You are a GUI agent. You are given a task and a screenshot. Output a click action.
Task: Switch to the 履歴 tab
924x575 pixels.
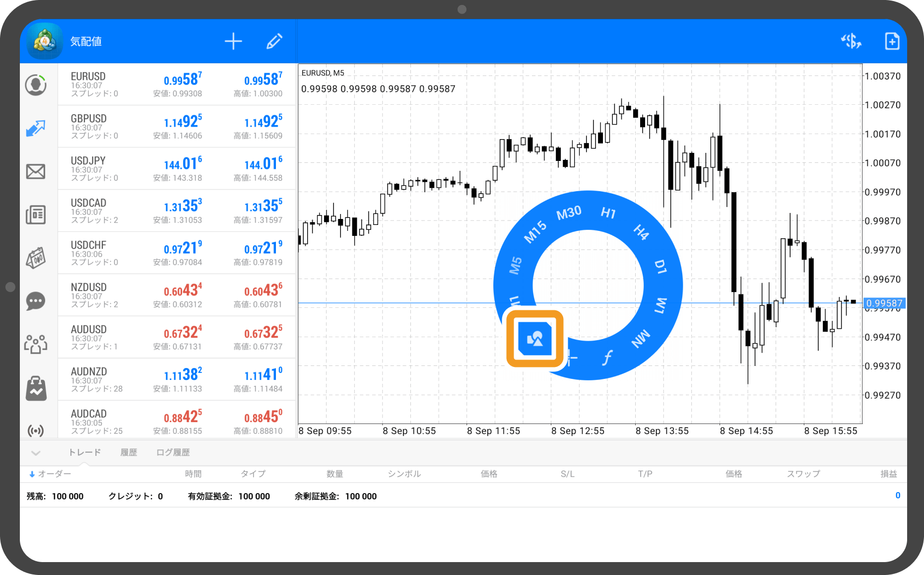(x=129, y=452)
